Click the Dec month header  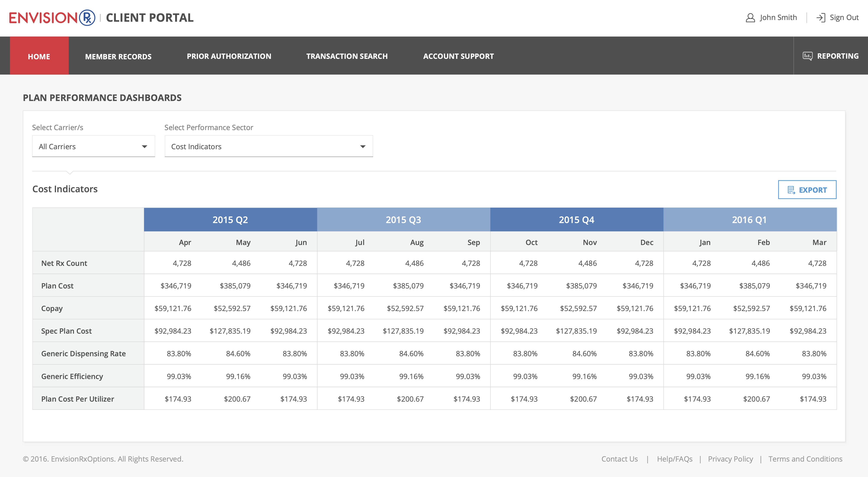tap(647, 242)
